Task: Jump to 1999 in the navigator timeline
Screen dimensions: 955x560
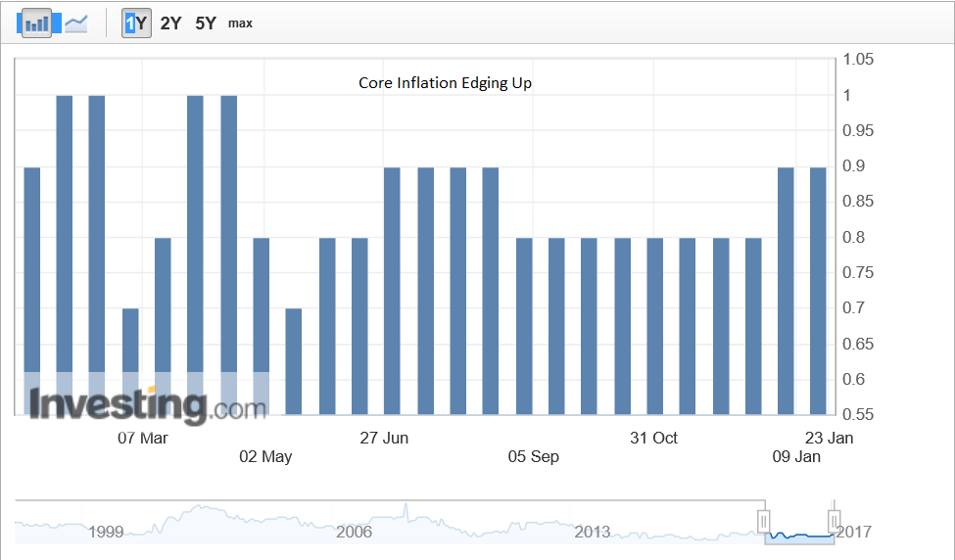Action: [106, 532]
